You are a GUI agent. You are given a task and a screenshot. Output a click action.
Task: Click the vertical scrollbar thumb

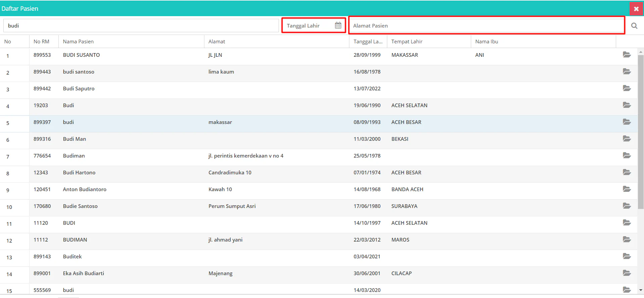click(641, 132)
